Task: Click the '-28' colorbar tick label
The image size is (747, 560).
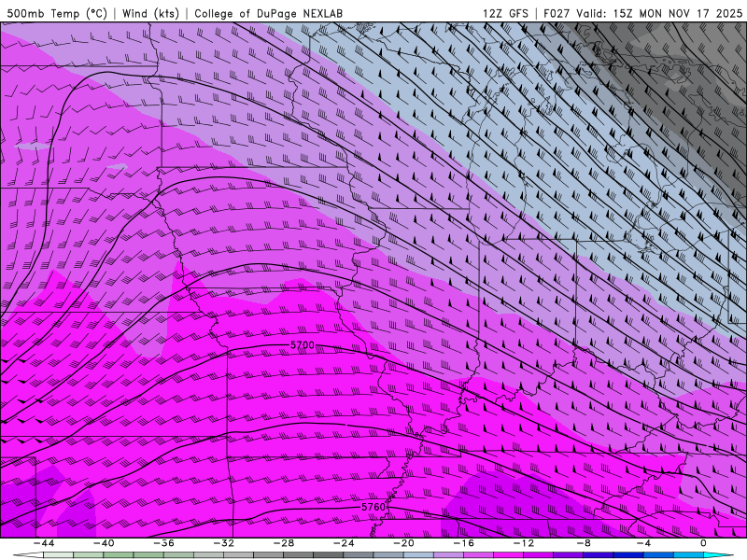Action: pos(284,543)
